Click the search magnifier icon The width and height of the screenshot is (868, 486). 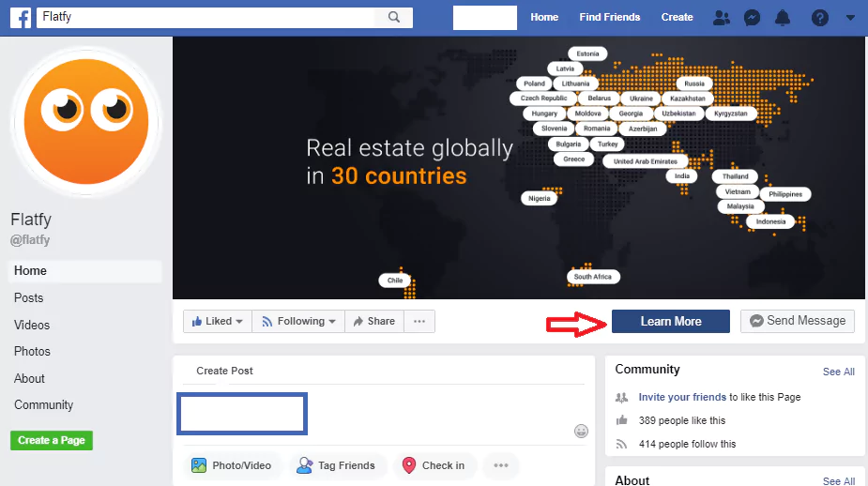tap(393, 17)
